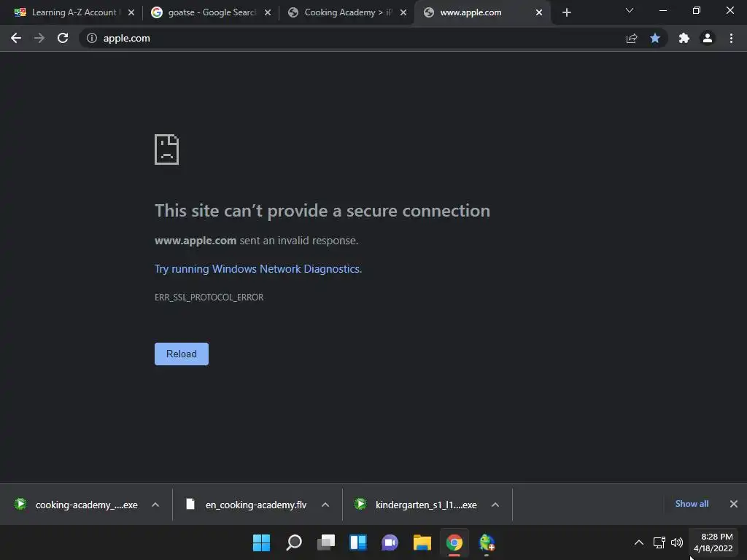Click the ERR_SSL_PROTOCOL_ERROR text
Image resolution: width=747 pixels, height=560 pixels.
click(x=209, y=297)
